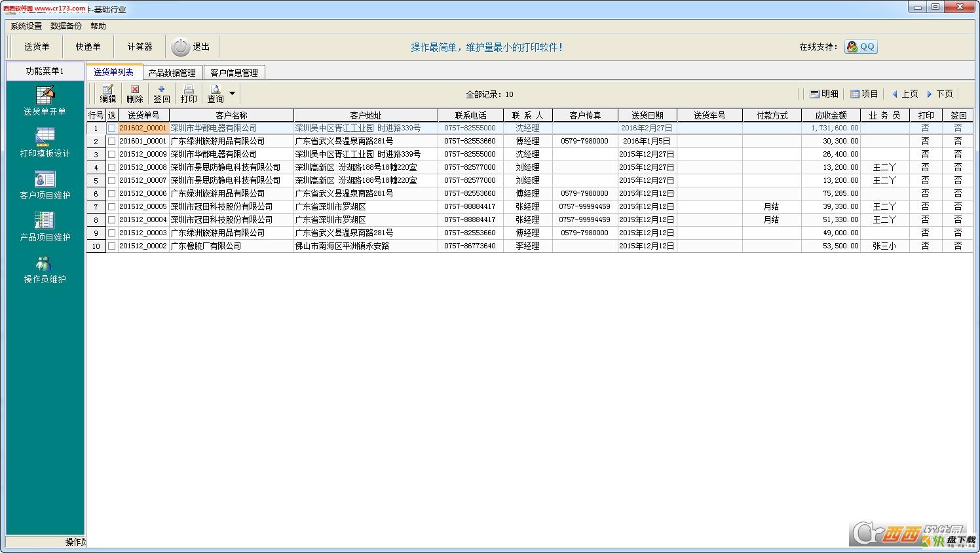
Task: Open the 系统设置 menu
Action: (26, 26)
